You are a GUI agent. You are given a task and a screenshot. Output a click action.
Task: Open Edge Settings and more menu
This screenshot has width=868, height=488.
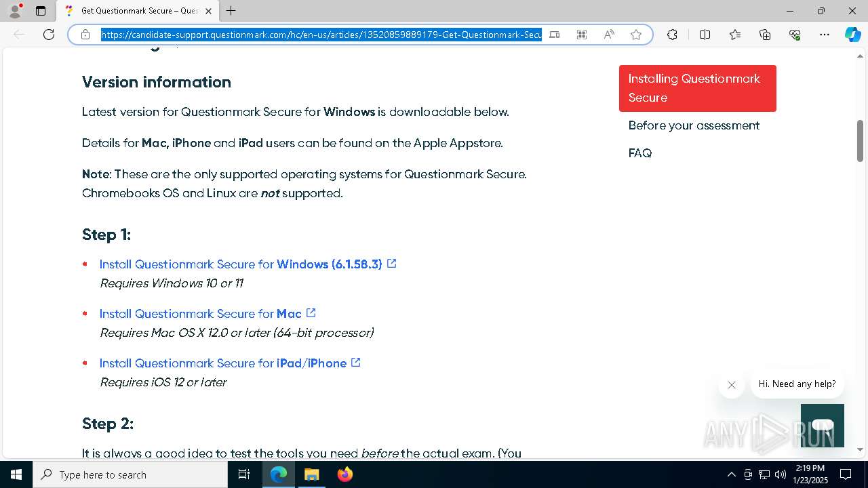825,35
